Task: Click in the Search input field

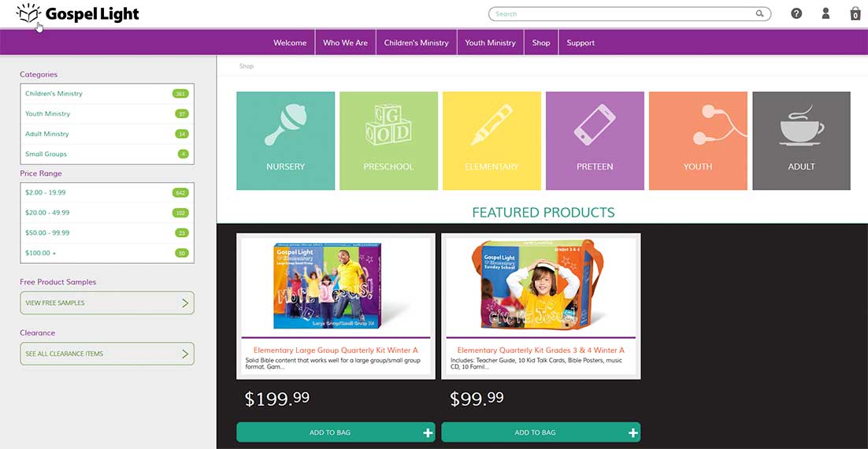Action: (x=623, y=14)
